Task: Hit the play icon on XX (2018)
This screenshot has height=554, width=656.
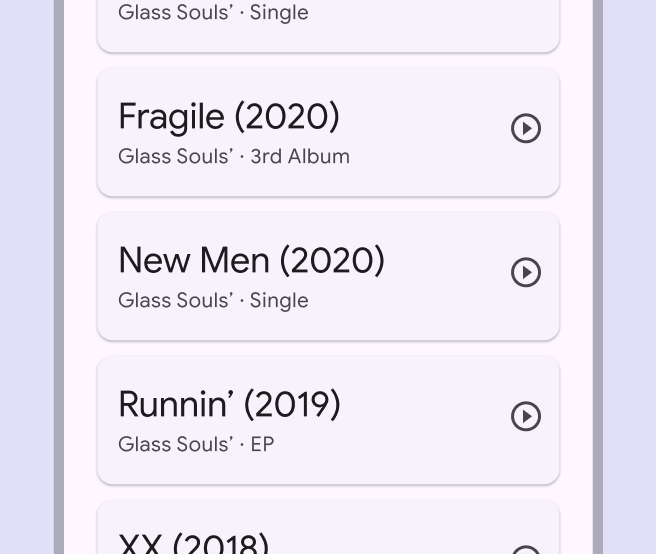Action: coord(525,548)
